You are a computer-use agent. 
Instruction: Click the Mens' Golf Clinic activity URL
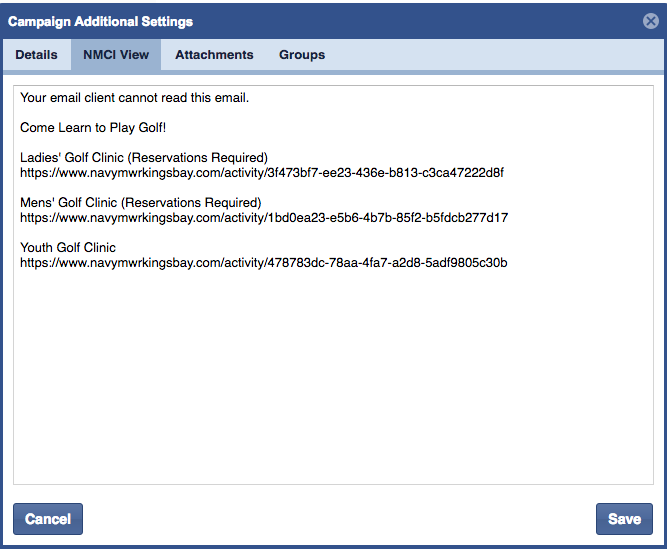click(x=264, y=218)
